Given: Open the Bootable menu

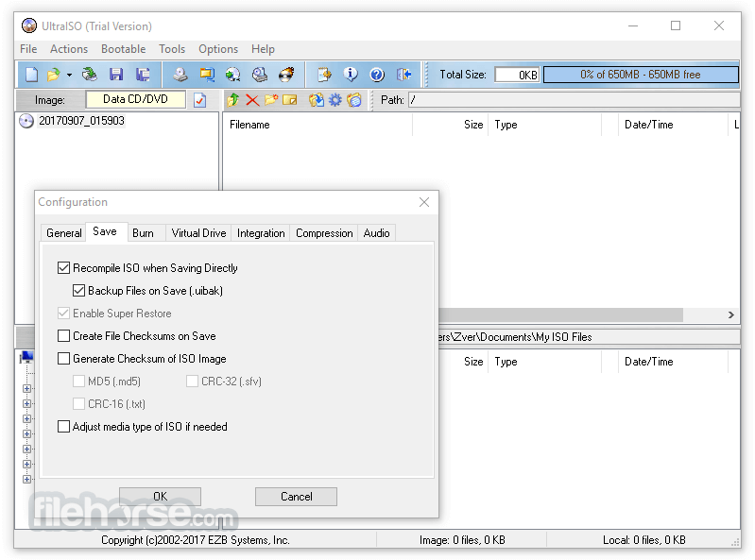Looking at the screenshot, I should (x=123, y=49).
